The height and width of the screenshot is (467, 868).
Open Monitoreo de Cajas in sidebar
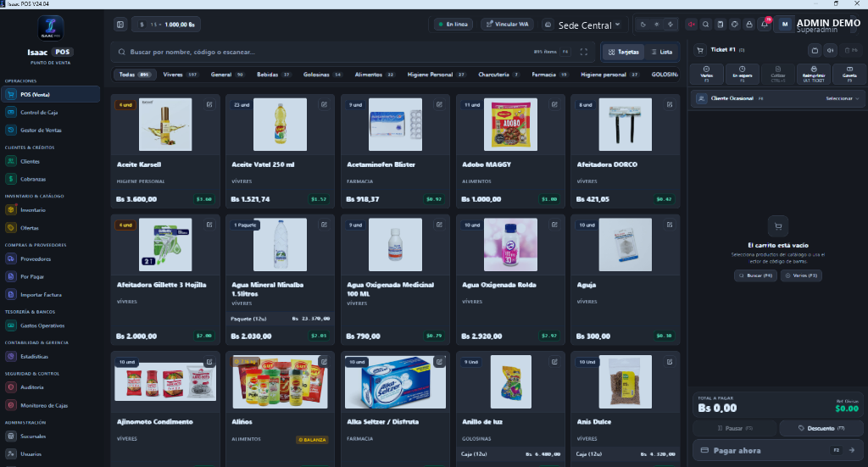click(x=50, y=406)
